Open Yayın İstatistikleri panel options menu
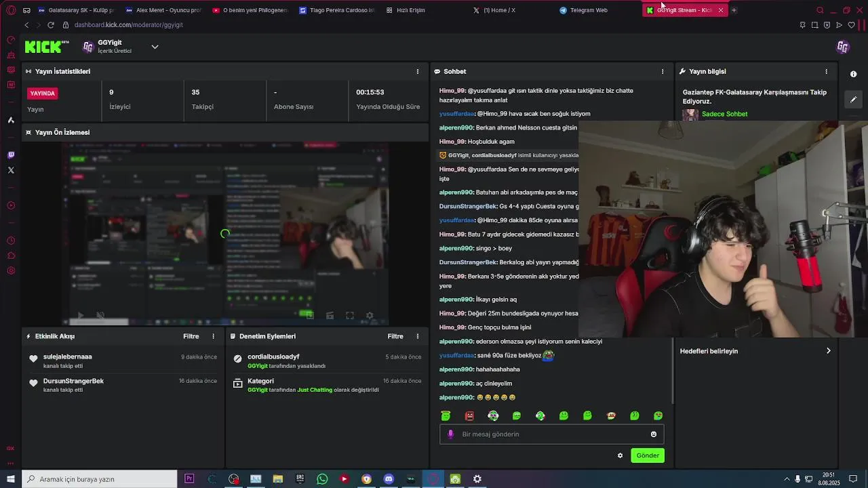868x488 pixels. (x=418, y=71)
